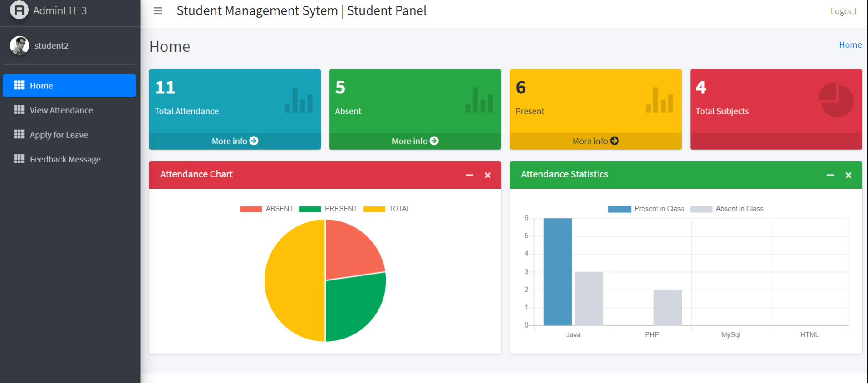Close the Attendance Statistics card
This screenshot has height=383, width=868.
point(848,175)
